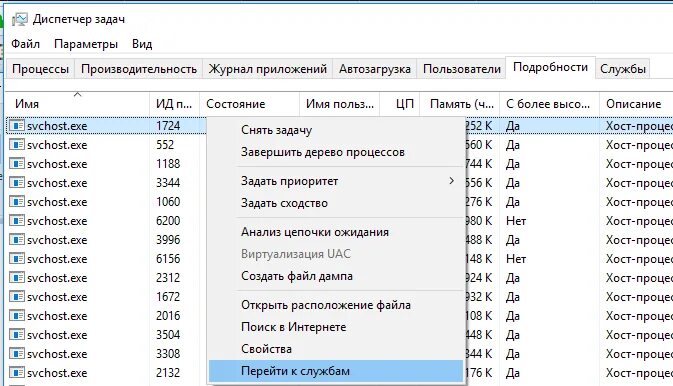Select svchost.exe icon with PID 2312
This screenshot has height=386, width=673.
click(x=17, y=277)
